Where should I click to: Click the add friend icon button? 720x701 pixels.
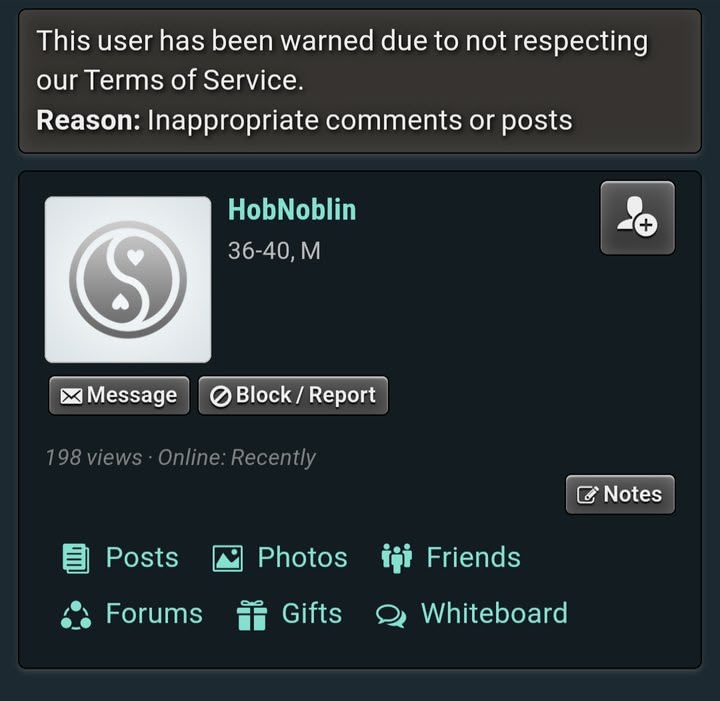(x=637, y=218)
